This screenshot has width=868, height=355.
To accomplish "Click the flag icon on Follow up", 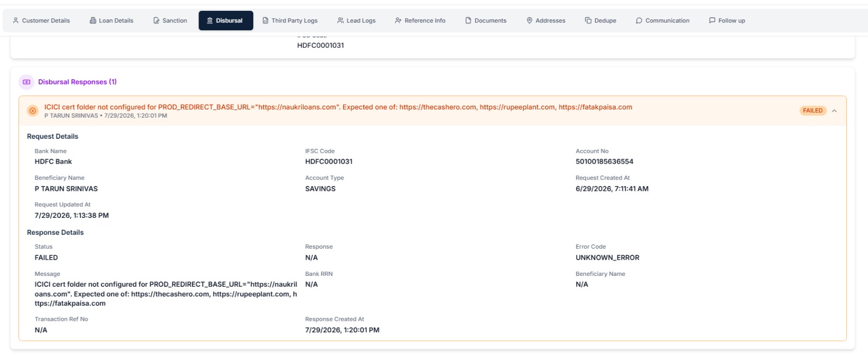I will [x=712, y=21].
